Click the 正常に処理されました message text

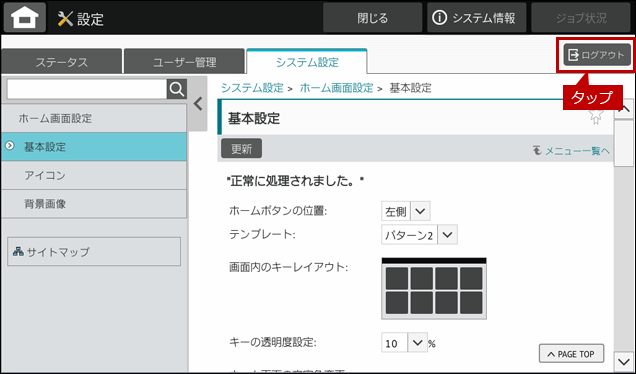[x=295, y=181]
